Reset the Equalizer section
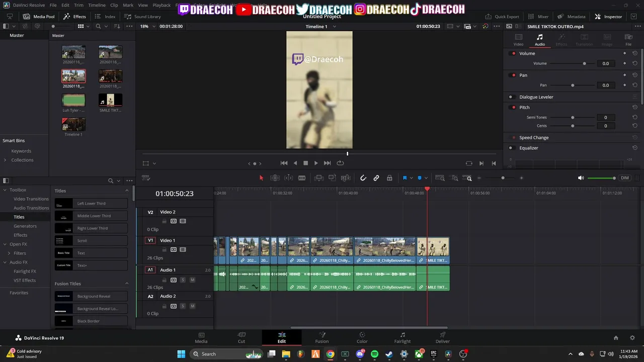This screenshot has height=362, width=644. 635,148
